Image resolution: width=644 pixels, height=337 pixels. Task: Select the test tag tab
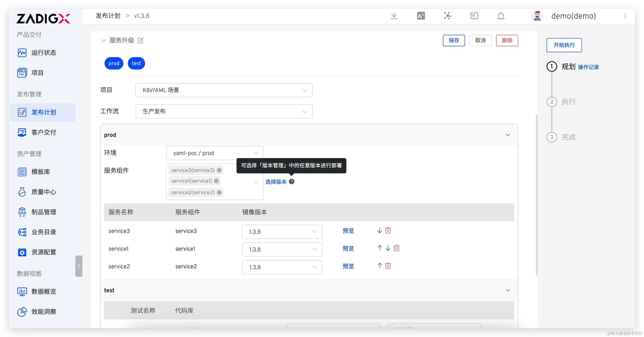[x=136, y=63]
